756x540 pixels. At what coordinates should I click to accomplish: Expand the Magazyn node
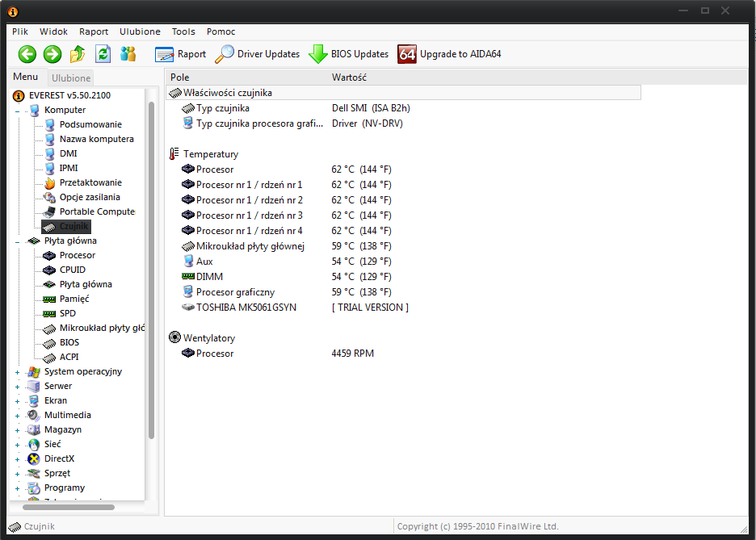coord(17,431)
